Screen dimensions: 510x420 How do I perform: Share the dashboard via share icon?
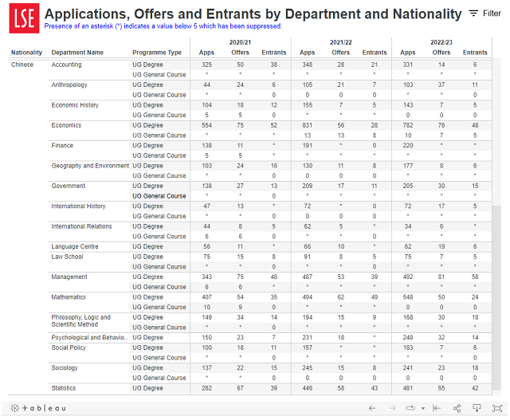(x=457, y=408)
